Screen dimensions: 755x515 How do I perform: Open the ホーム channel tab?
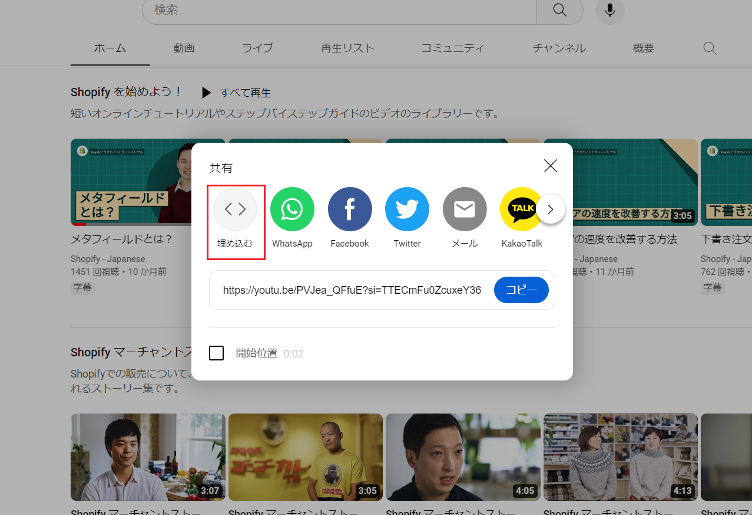pos(110,48)
